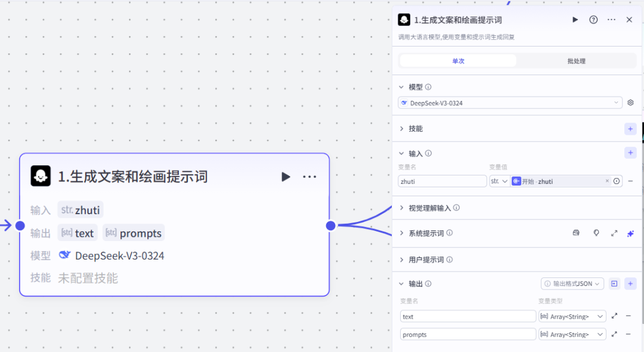The width and height of the screenshot is (644, 352).
Task: Expand the 系统提示词 section
Action: click(401, 233)
